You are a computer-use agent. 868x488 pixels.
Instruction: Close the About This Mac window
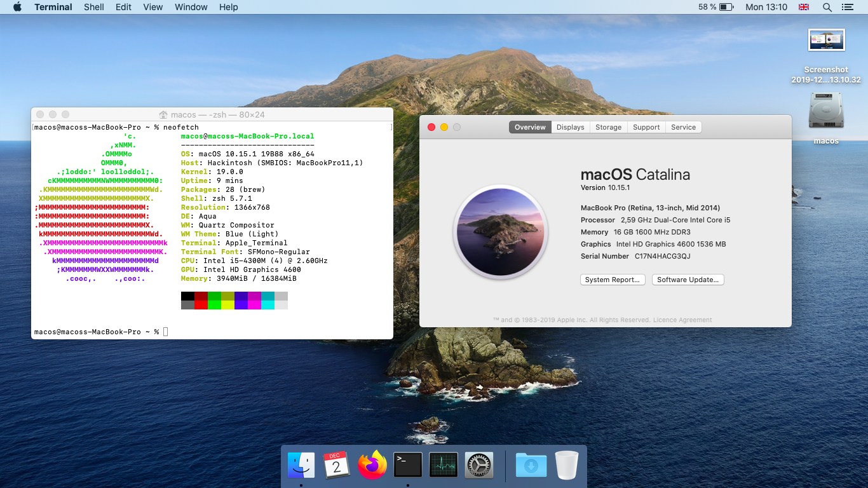(x=431, y=127)
